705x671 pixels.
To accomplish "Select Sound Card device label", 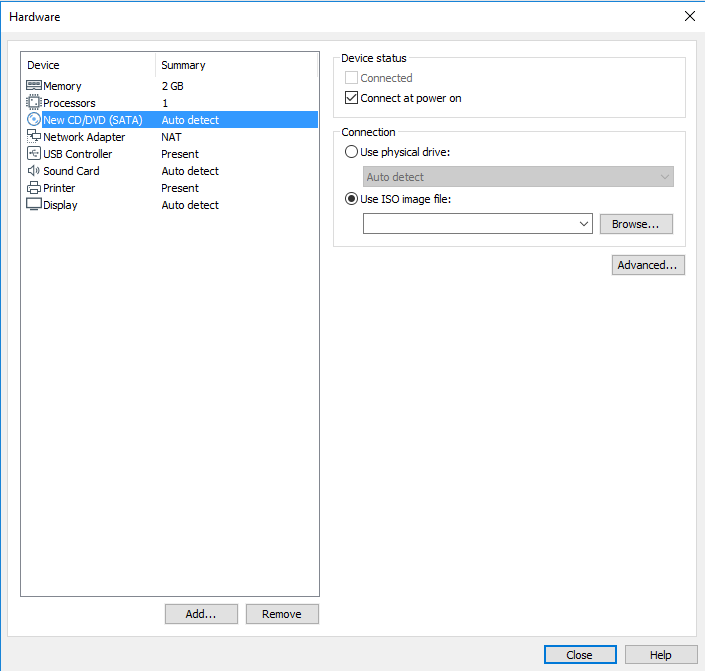I will point(71,171).
